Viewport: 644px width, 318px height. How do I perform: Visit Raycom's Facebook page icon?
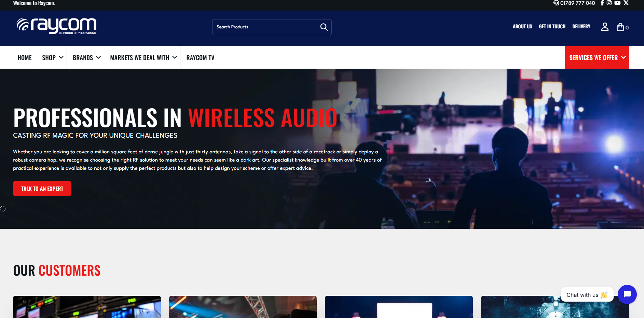click(602, 3)
